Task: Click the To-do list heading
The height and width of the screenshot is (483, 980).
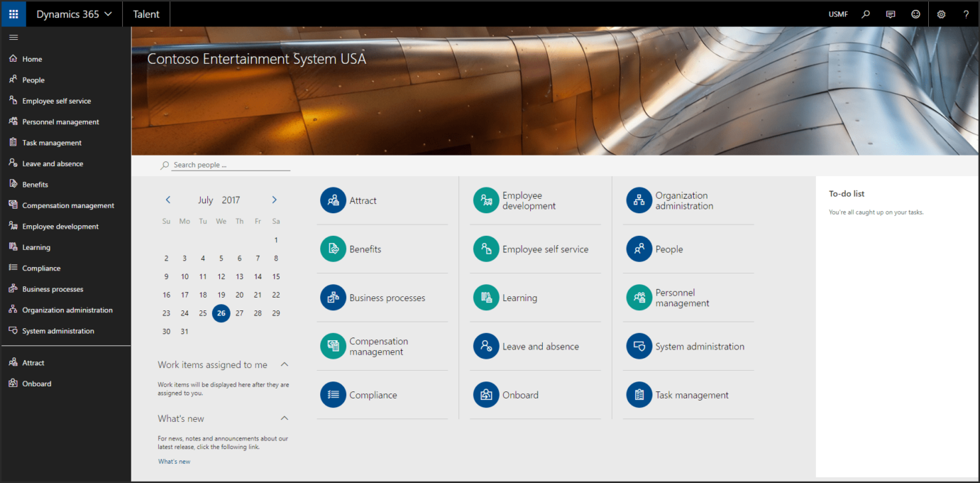Action: point(847,194)
